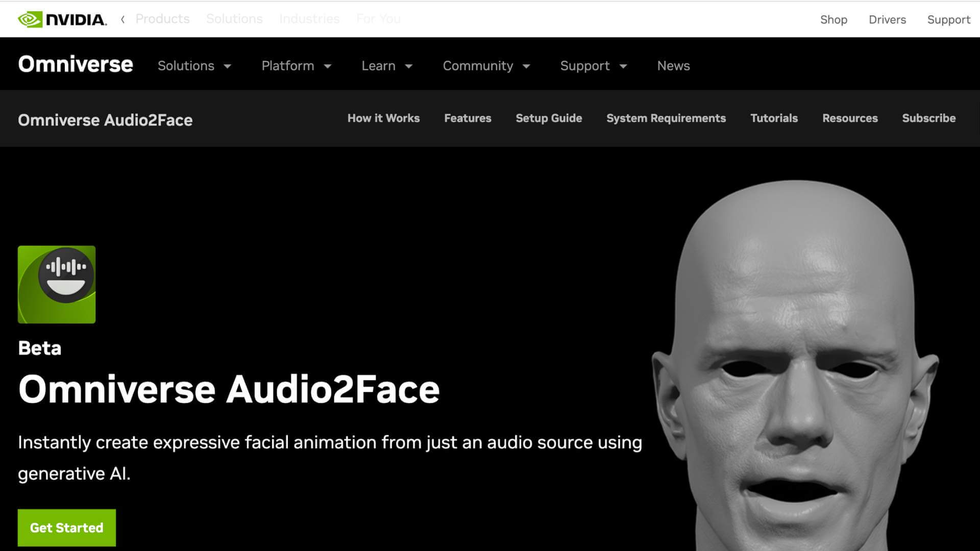The width and height of the screenshot is (980, 551).
Task: Click the Omniverse brand title
Action: [76, 64]
